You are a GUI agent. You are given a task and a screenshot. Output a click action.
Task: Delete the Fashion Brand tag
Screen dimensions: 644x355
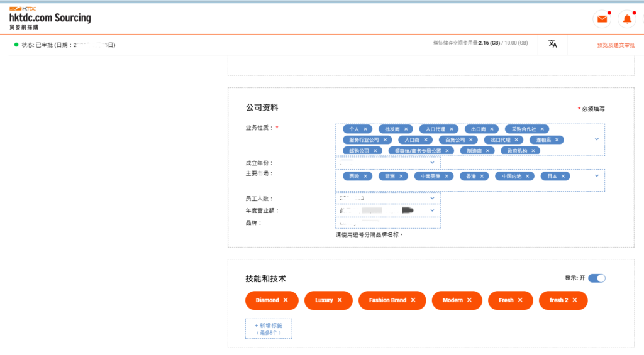(413, 300)
